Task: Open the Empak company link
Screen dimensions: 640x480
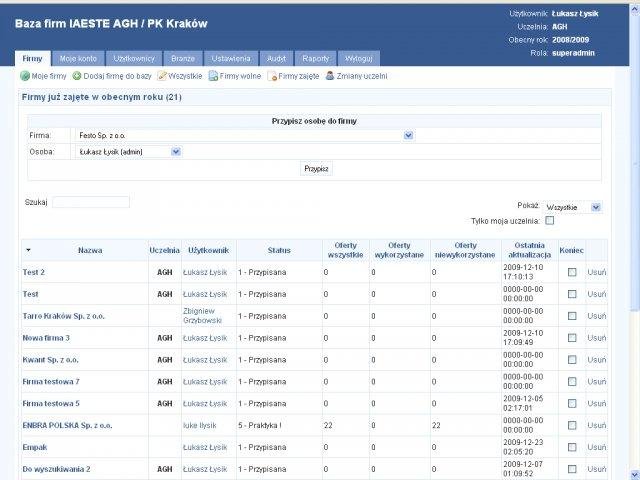Action: click(x=35, y=447)
